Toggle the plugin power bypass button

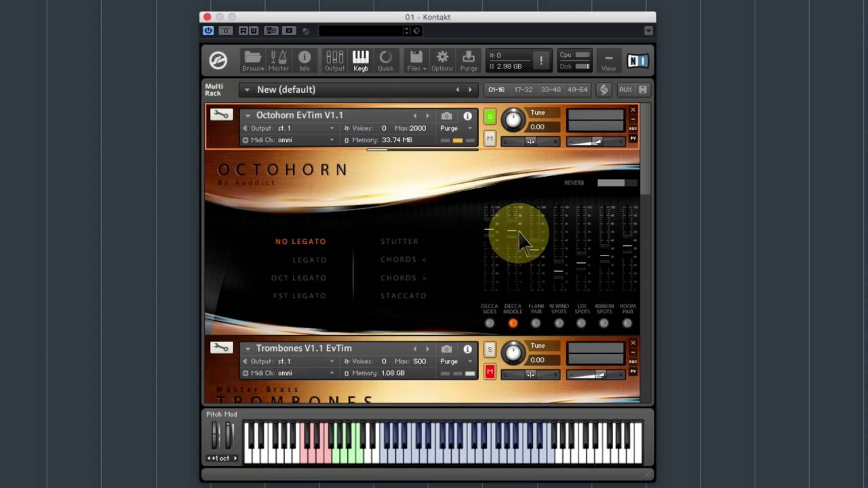[208, 30]
